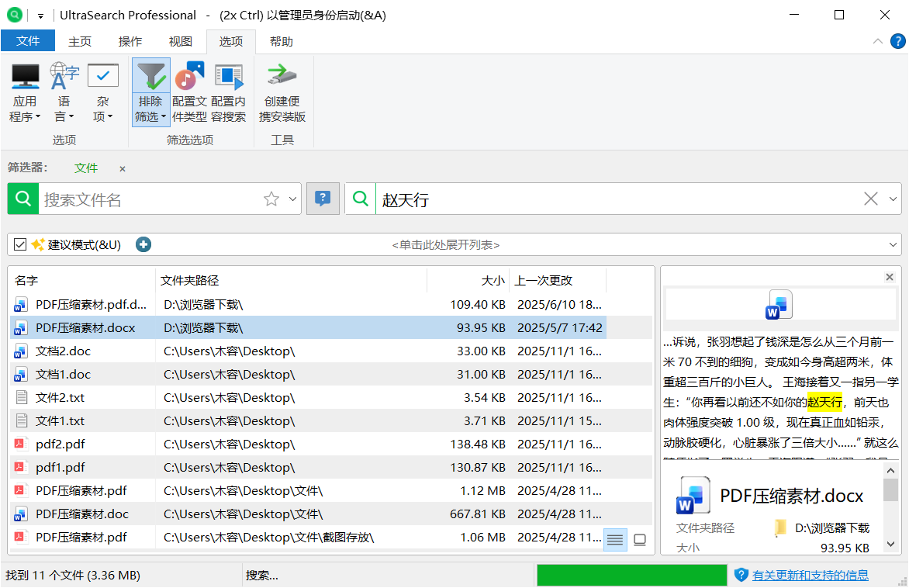This screenshot has height=588, width=909.
Task: Click the green search progress bar
Action: [631, 574]
